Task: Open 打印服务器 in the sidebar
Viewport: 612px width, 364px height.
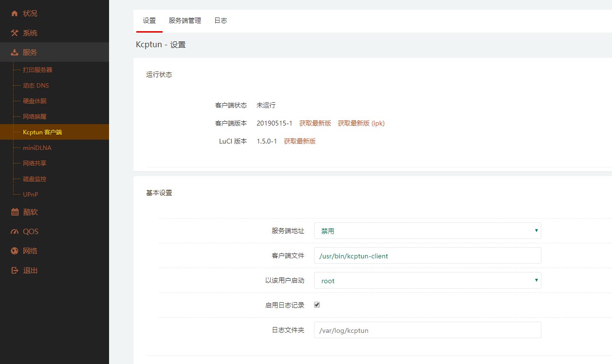Action: [x=37, y=70]
